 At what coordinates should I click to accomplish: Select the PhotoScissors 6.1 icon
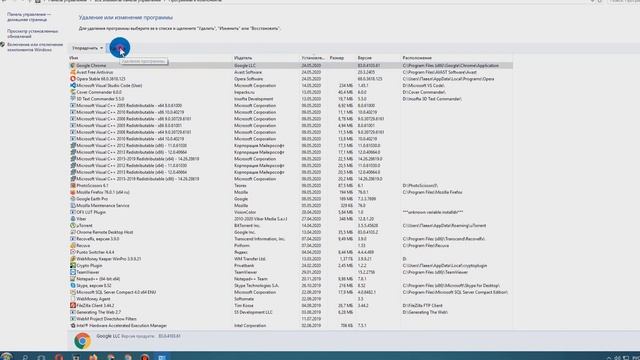coord(73,186)
